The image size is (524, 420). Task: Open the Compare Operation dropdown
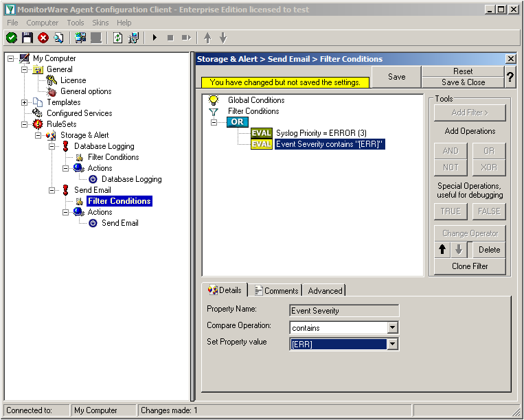(393, 327)
